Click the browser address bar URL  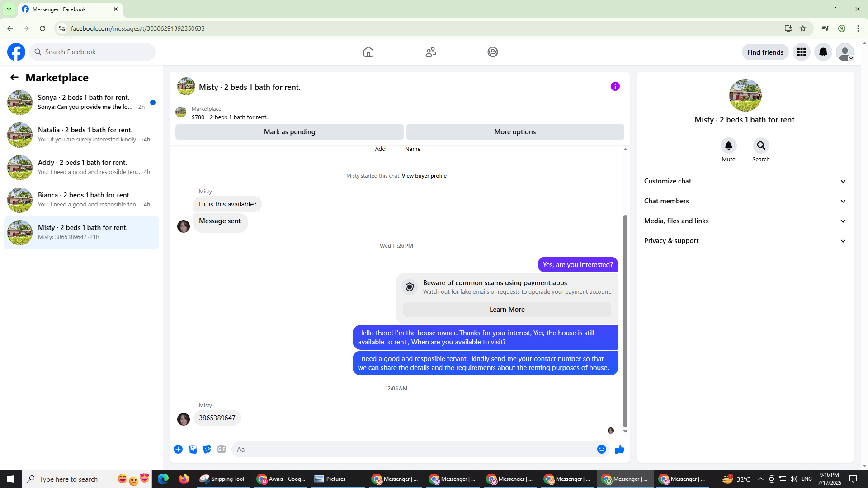pos(137,28)
